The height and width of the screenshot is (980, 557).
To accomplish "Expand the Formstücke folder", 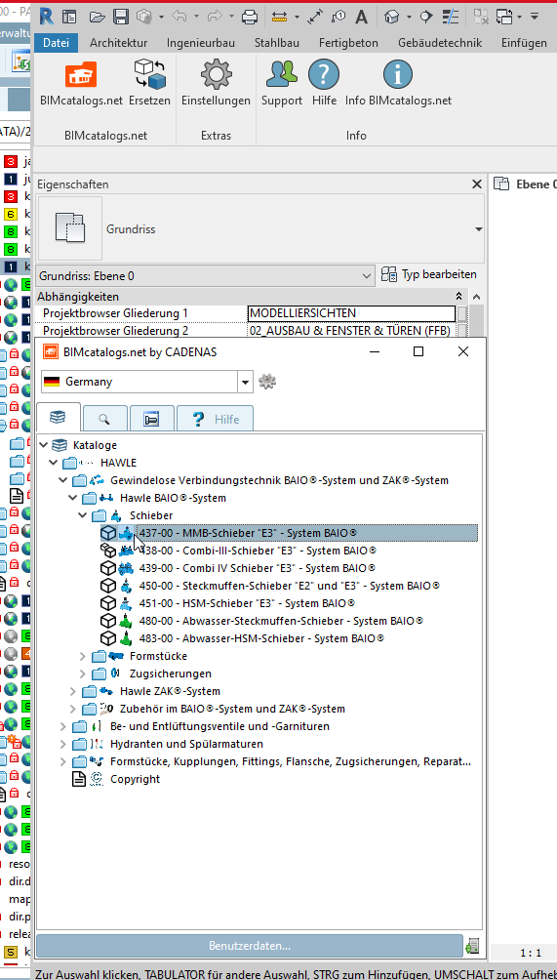I will (x=82, y=656).
